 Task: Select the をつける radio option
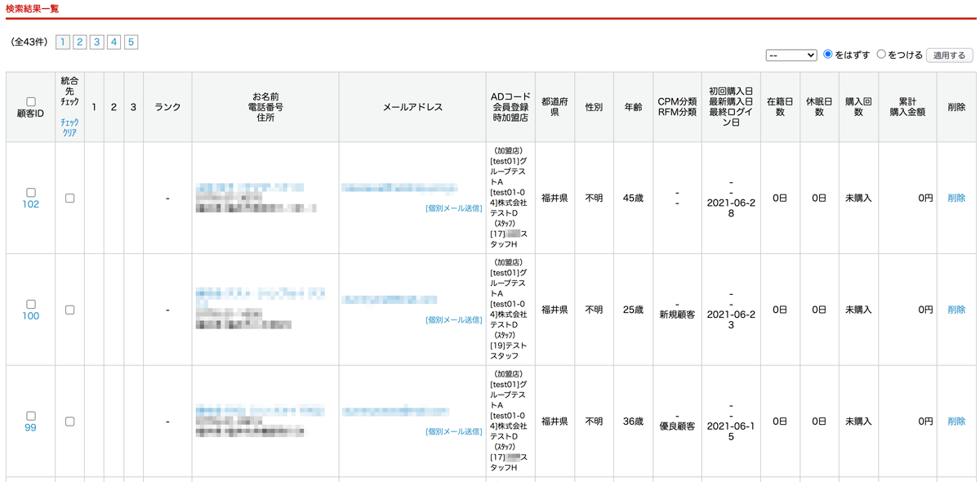point(881,54)
